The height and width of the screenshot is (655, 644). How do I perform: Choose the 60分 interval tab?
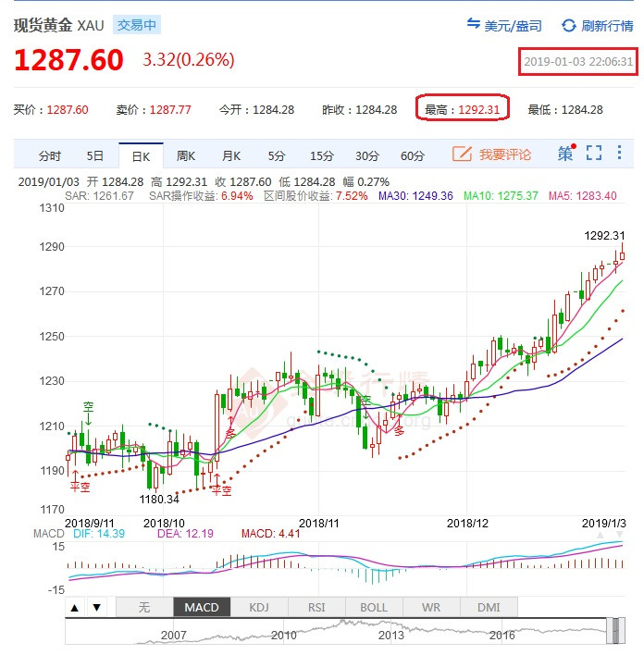(x=413, y=155)
